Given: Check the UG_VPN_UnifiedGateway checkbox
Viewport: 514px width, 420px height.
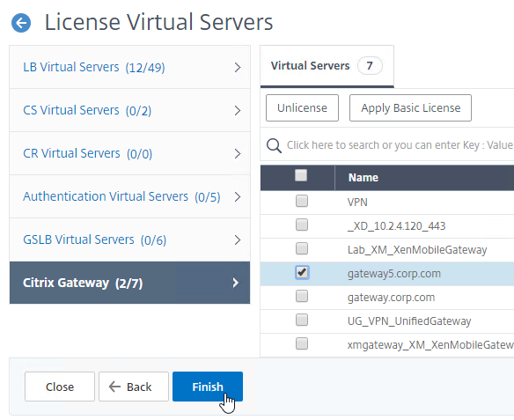Looking at the screenshot, I should [x=302, y=320].
